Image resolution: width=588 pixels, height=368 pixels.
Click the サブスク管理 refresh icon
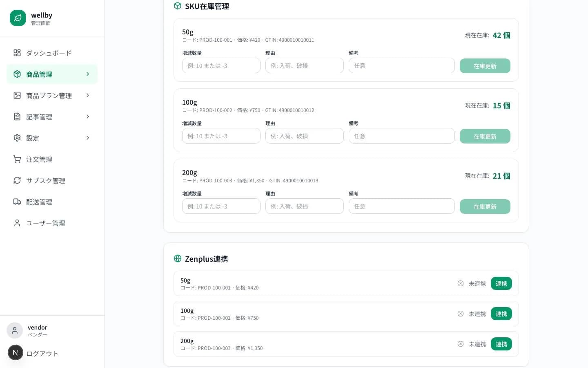(17, 180)
